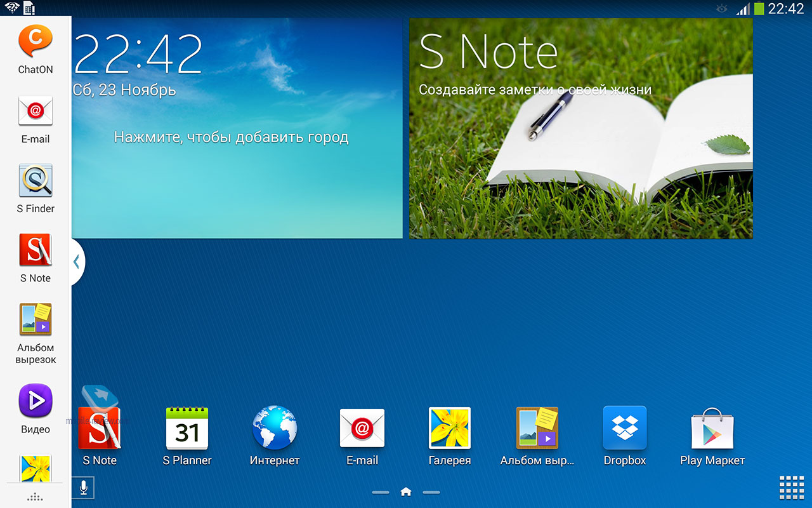Collapse the multi-window side tray
The width and height of the screenshot is (812, 508).
point(76,261)
